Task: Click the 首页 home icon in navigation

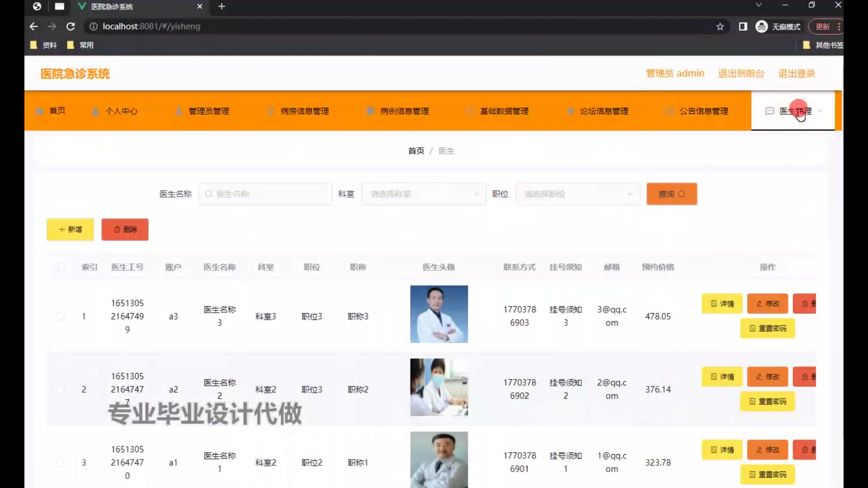Action: pyautogui.click(x=40, y=111)
